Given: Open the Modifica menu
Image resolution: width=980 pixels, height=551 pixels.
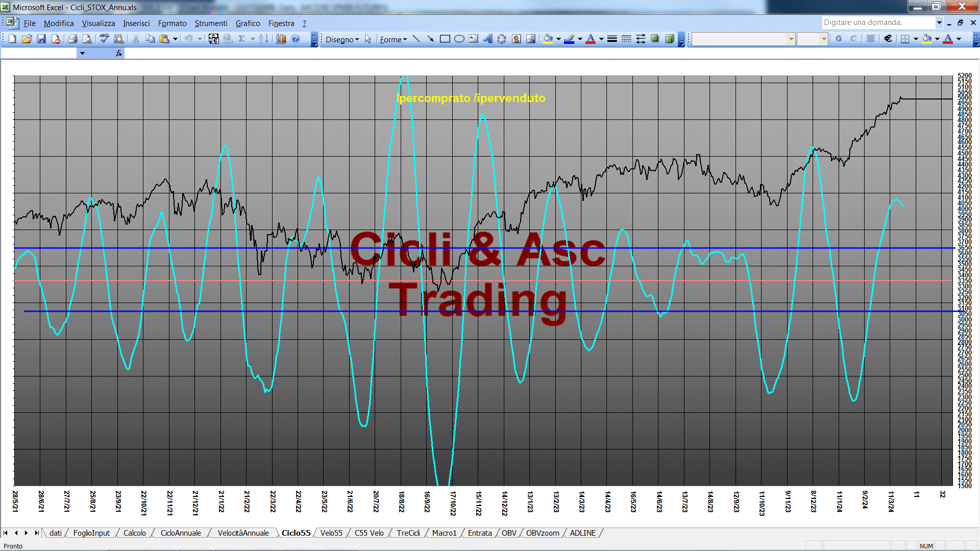Looking at the screenshot, I should point(59,23).
